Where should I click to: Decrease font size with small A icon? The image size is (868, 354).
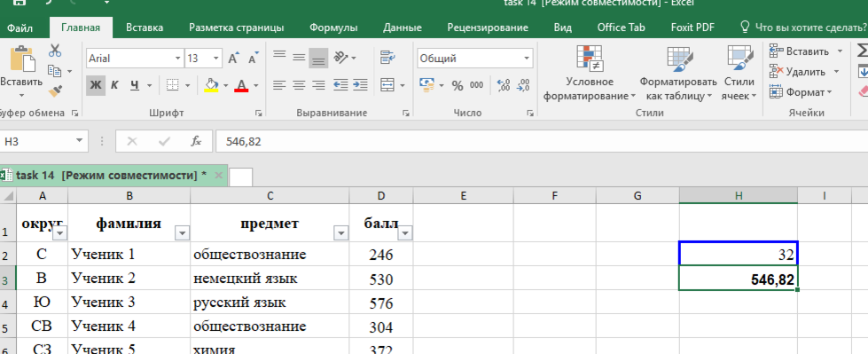tap(253, 59)
